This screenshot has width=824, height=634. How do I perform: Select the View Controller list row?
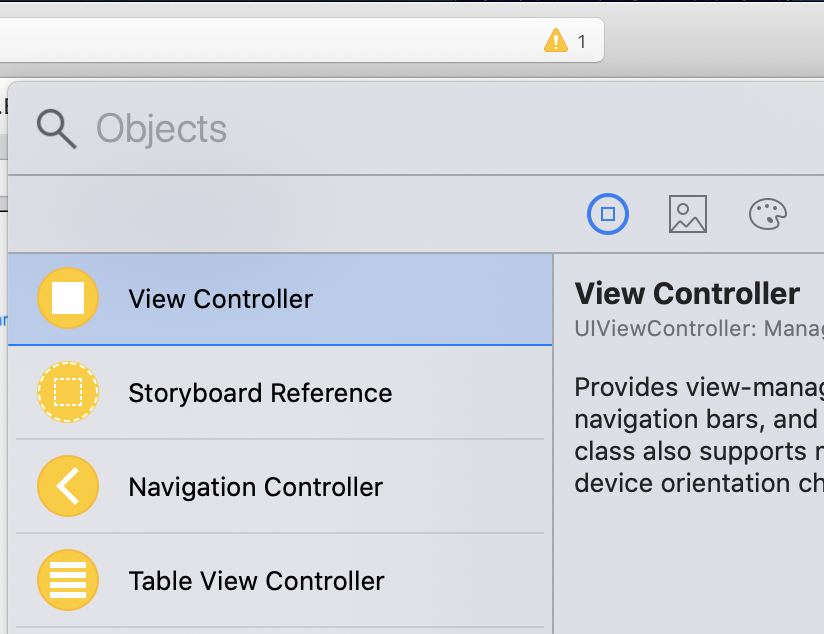point(300,299)
